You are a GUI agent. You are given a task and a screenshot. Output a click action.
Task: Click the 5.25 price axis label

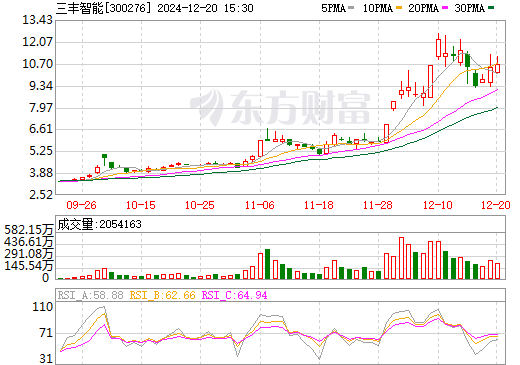[41, 151]
